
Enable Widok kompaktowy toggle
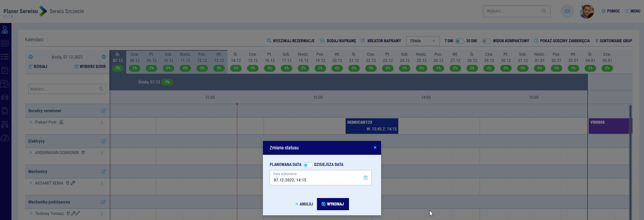coord(486,41)
